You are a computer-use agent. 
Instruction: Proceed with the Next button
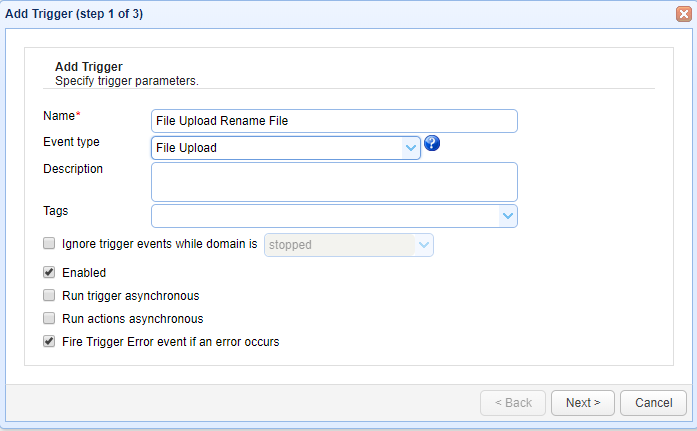582,403
